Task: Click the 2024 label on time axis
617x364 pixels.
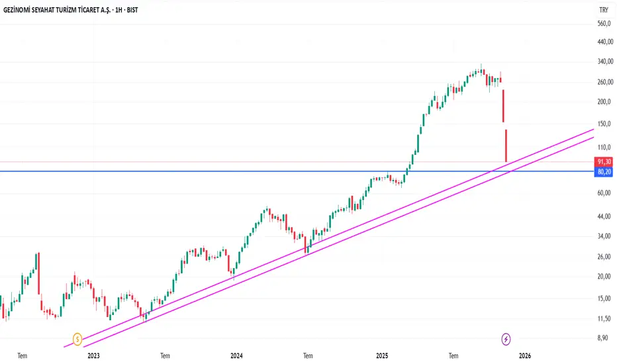Action: tap(237, 355)
